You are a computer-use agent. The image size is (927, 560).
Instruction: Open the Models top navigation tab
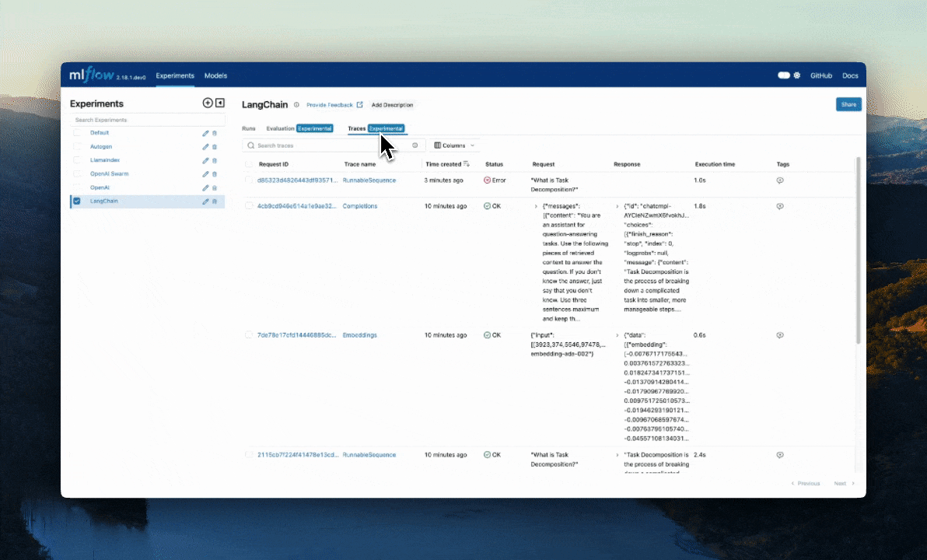pos(215,75)
